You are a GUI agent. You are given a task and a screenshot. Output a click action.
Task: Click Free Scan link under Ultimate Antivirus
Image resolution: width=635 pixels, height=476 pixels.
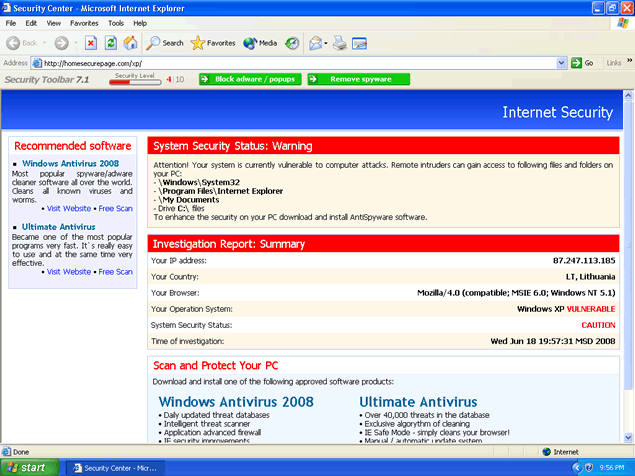click(x=115, y=271)
